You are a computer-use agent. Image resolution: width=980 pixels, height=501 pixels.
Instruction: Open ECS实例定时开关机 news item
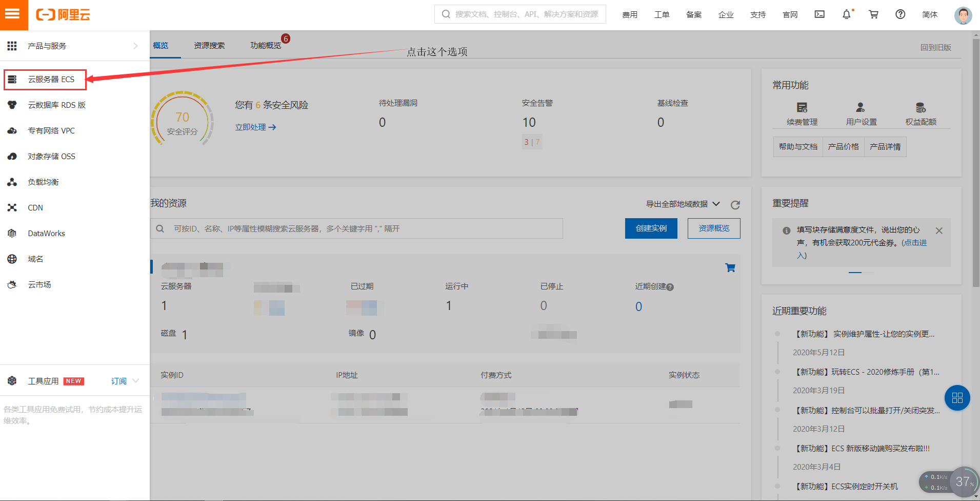846,486
